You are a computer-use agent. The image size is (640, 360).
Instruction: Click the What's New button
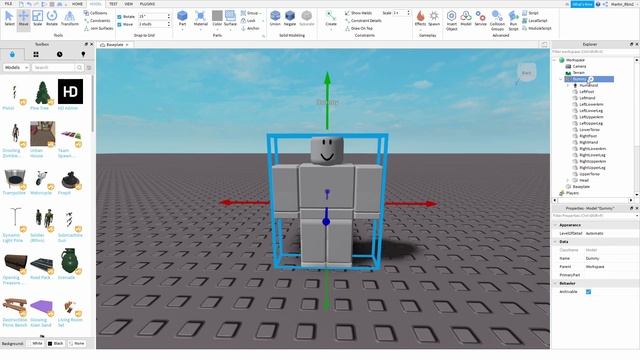[582, 4]
